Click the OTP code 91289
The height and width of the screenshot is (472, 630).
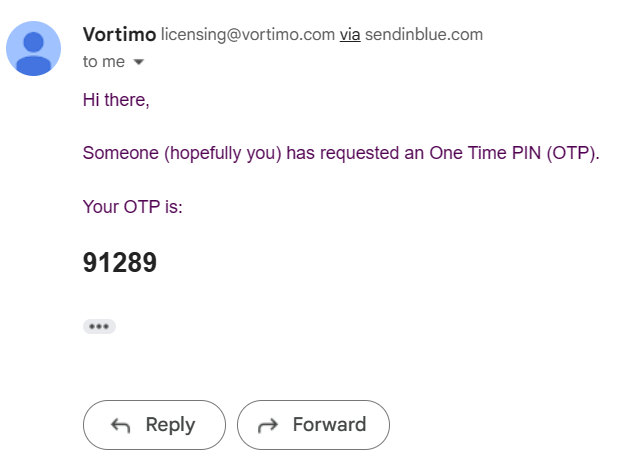(x=120, y=262)
